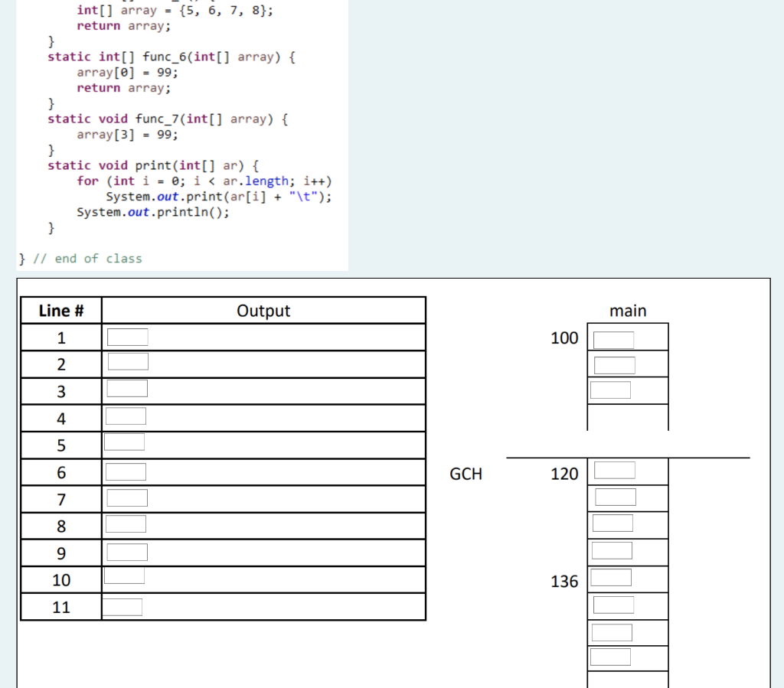The image size is (784, 688).
Task: Click the Output box for line 11
Action: 122,608
